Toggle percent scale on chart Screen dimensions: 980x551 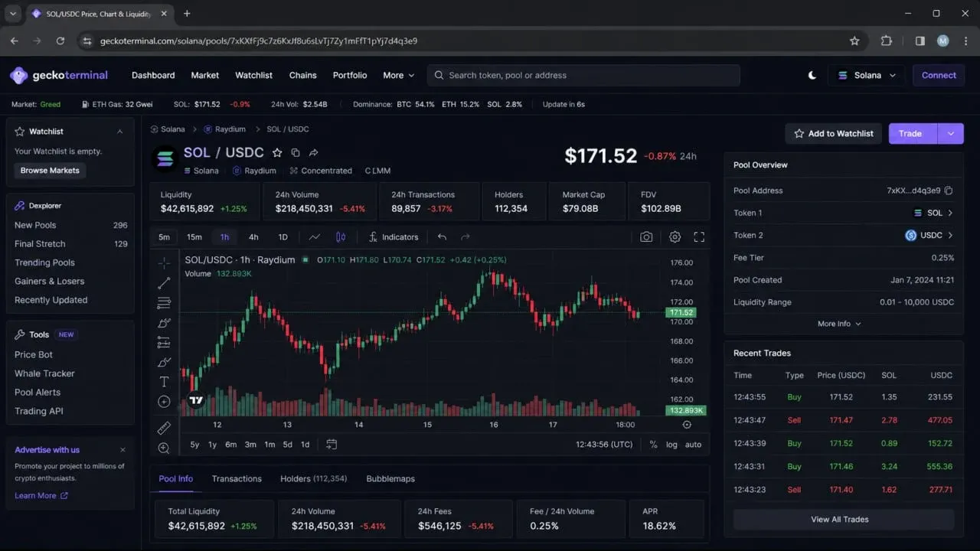653,445
